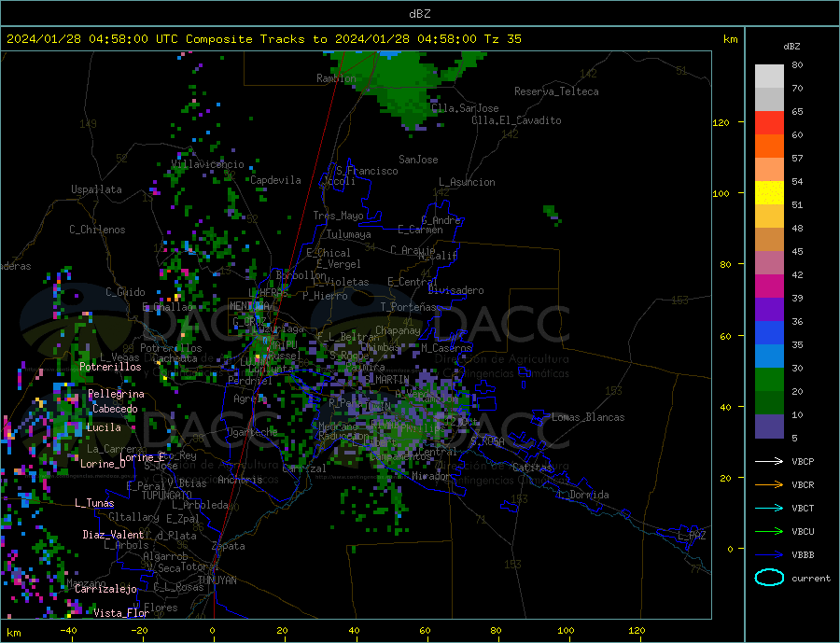840x643 pixels.
Task: Click the C_Guido map label
Action: pos(125,292)
